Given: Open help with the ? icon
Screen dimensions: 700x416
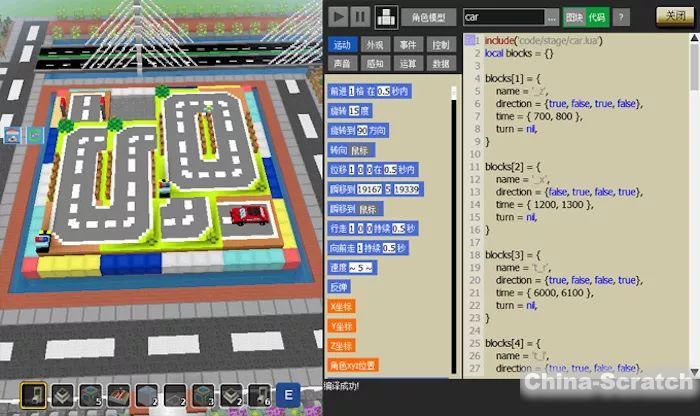Looking at the screenshot, I should point(621,17).
